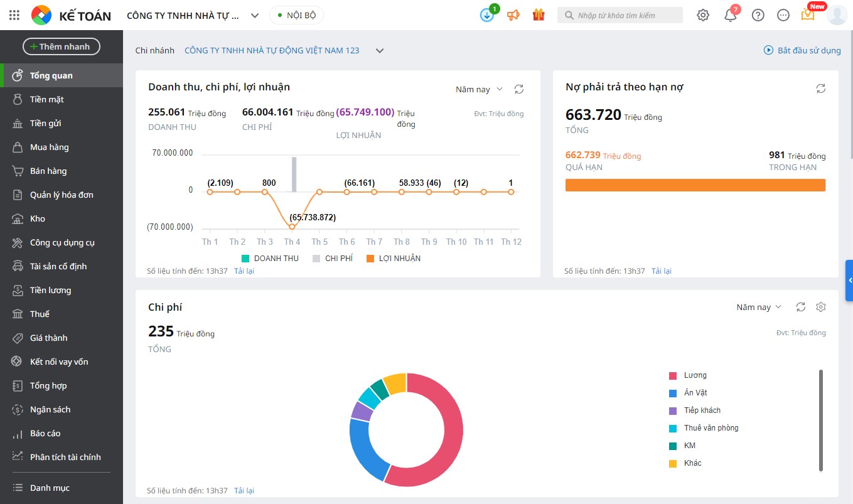Click the Công cụ dụng cụ tools icon
The image size is (853, 504).
coord(18,242)
